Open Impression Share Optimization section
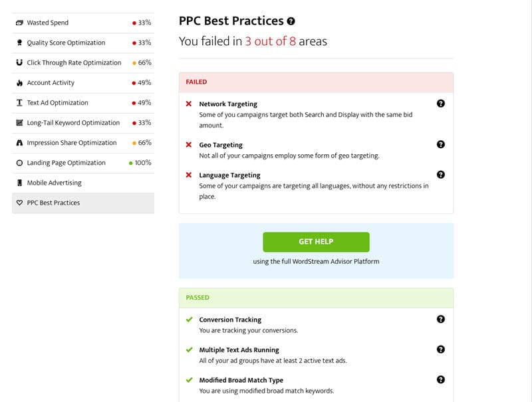 coord(83,143)
